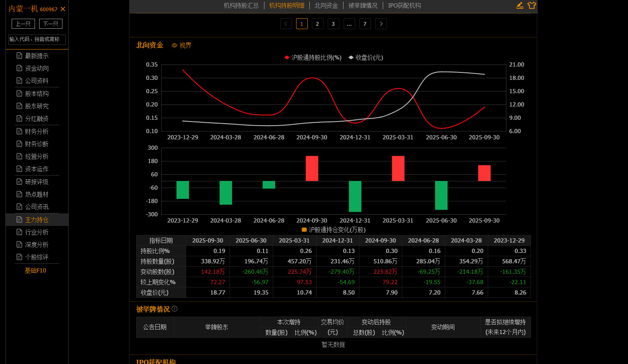Select page 7 in pagination
This screenshot has height=364, width=628.
[365, 24]
